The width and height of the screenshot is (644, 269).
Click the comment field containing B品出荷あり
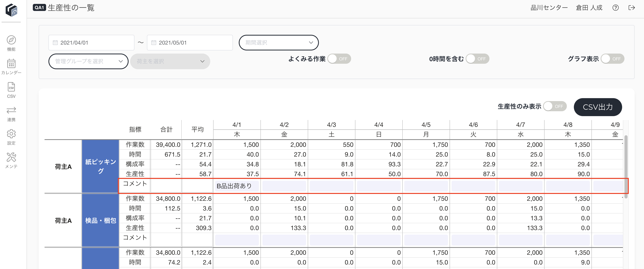(x=237, y=186)
